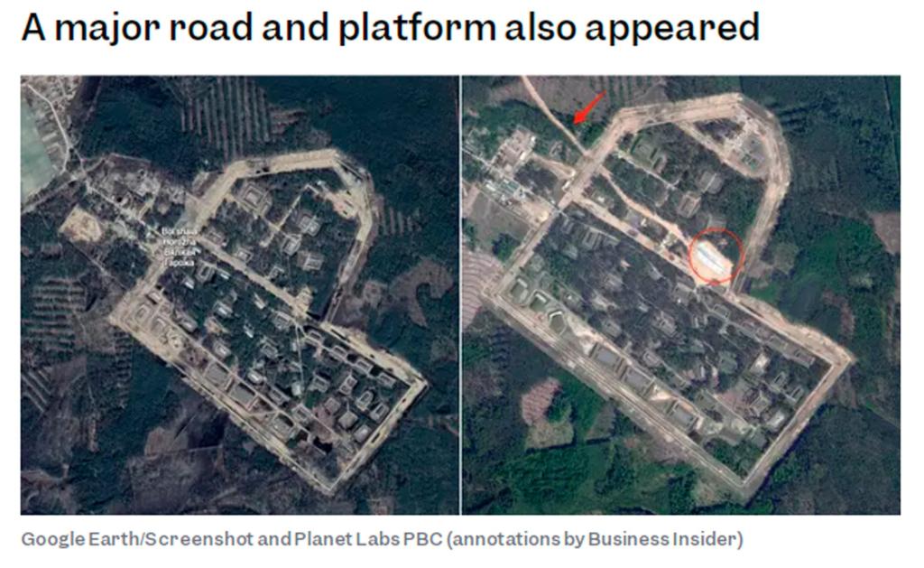Click the pink cleared patch in the right image

pos(540,401)
